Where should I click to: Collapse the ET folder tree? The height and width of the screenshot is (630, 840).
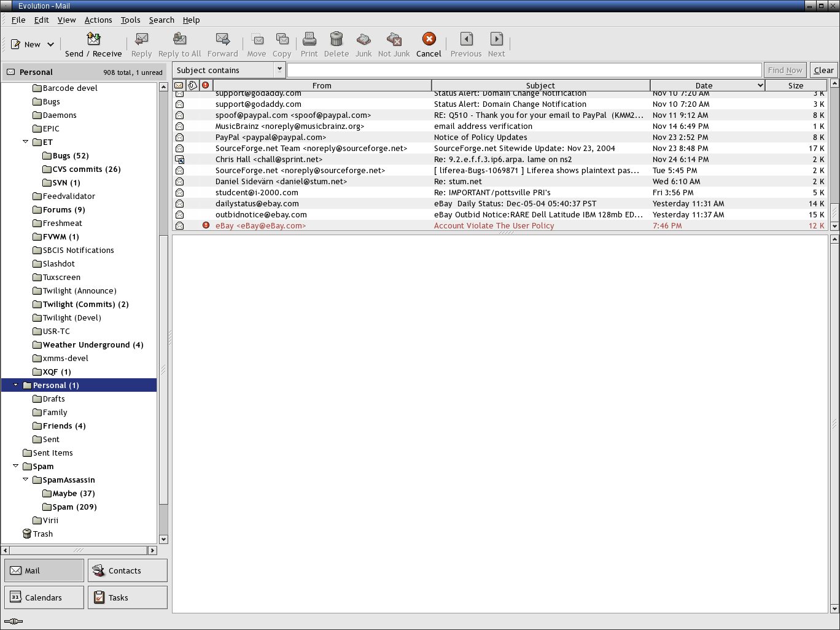26,142
